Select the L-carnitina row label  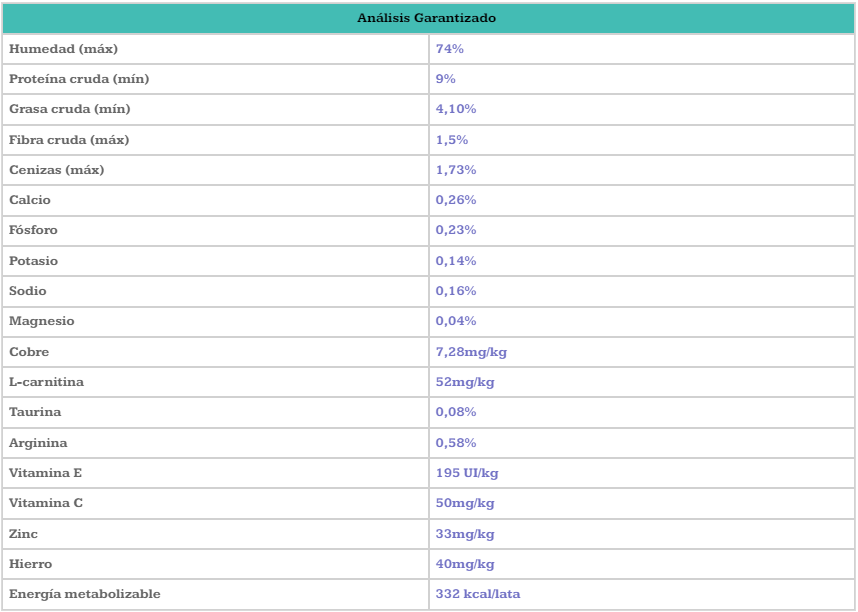click(x=47, y=382)
